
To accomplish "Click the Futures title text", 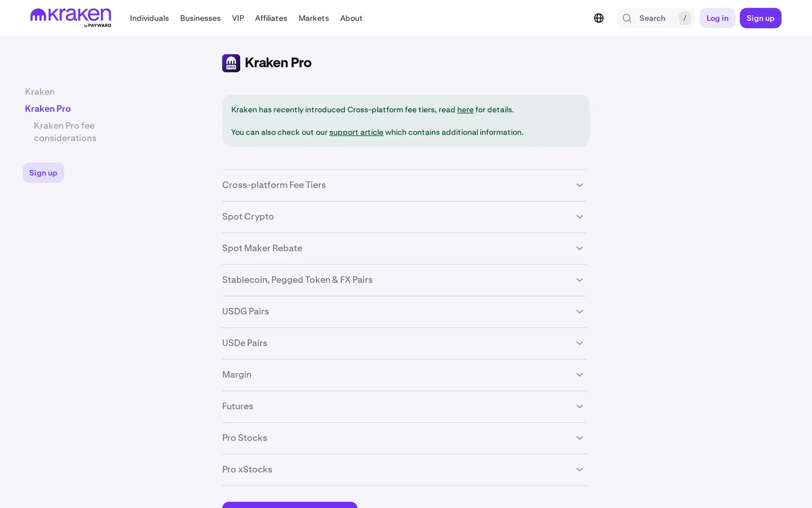I will click(238, 406).
